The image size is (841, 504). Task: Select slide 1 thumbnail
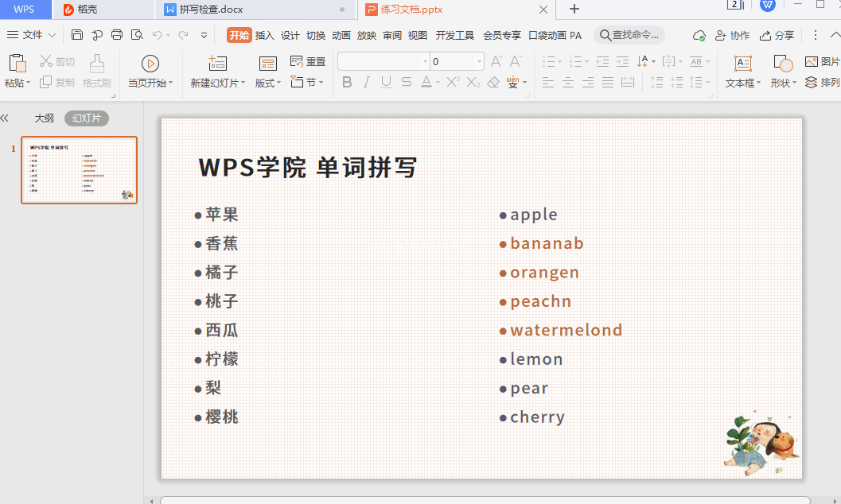[80, 170]
